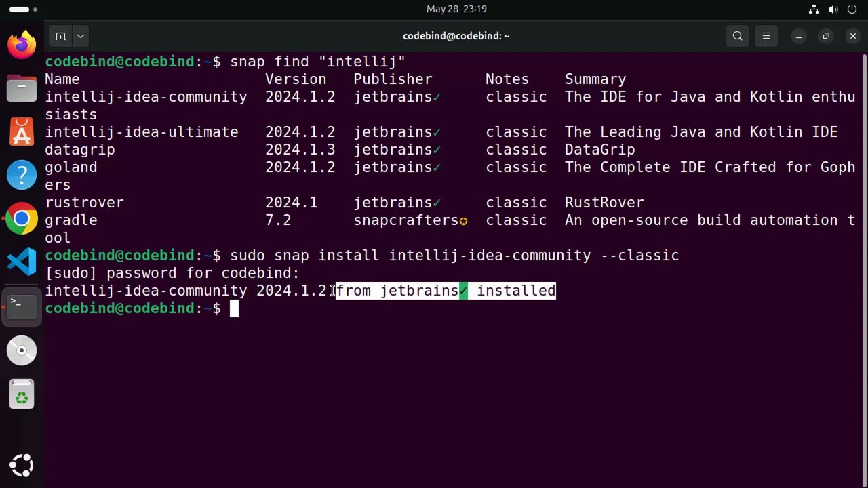Launch the App Center from dock
This screenshot has width=868, height=488.
[x=22, y=131]
